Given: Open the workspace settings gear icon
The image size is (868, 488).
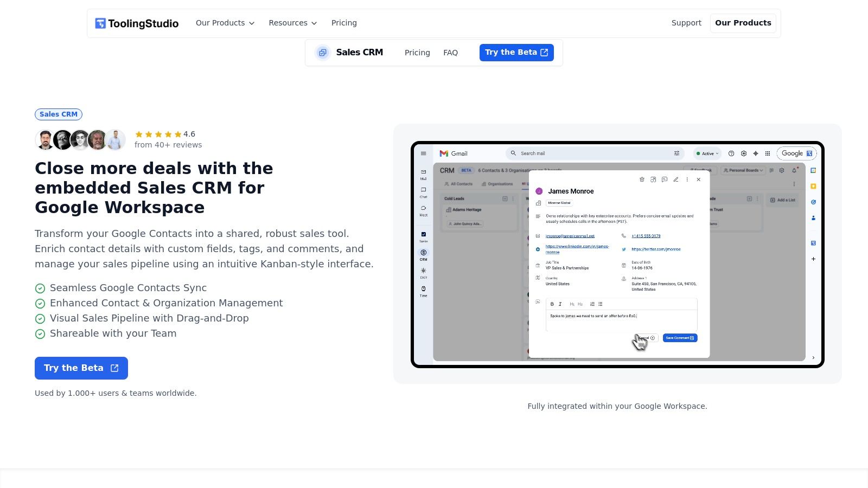Looking at the screenshot, I should [x=744, y=153].
